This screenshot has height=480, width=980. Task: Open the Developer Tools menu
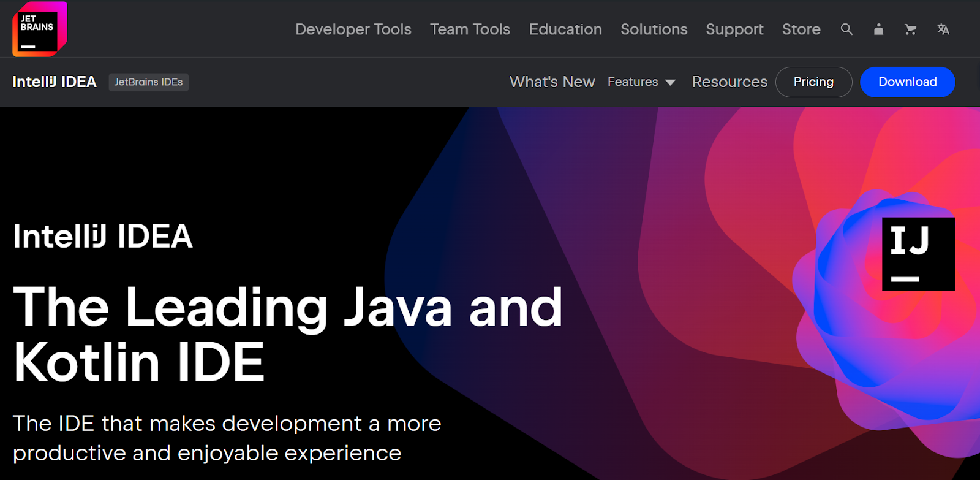pyautogui.click(x=353, y=29)
